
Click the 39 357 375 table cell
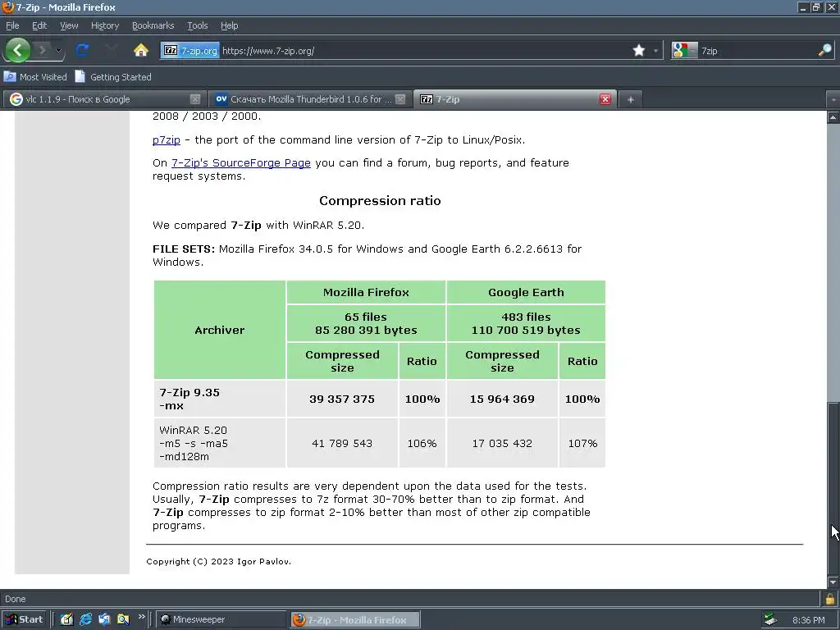tap(342, 399)
